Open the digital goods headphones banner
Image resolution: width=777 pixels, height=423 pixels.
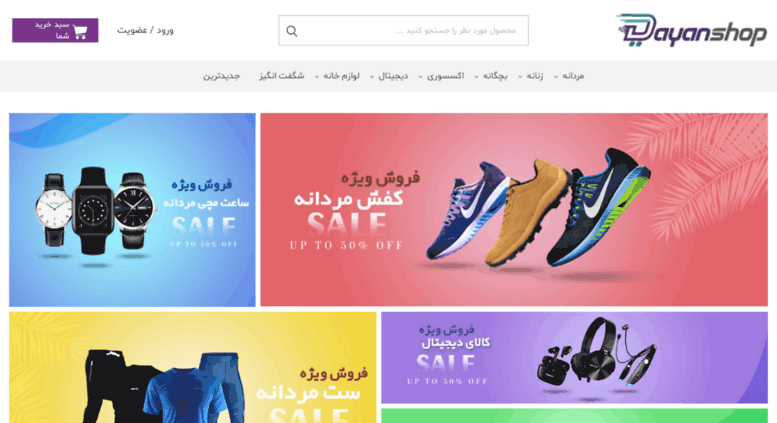pyautogui.click(x=574, y=357)
